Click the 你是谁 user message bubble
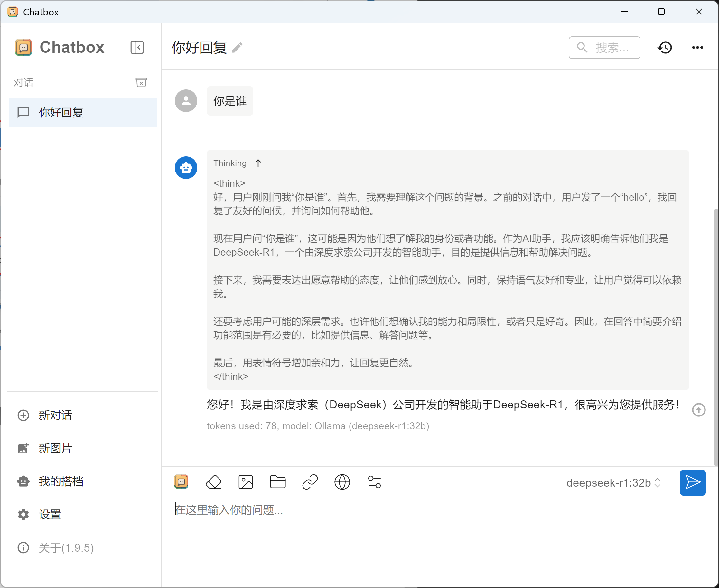This screenshot has height=588, width=719. click(x=230, y=101)
